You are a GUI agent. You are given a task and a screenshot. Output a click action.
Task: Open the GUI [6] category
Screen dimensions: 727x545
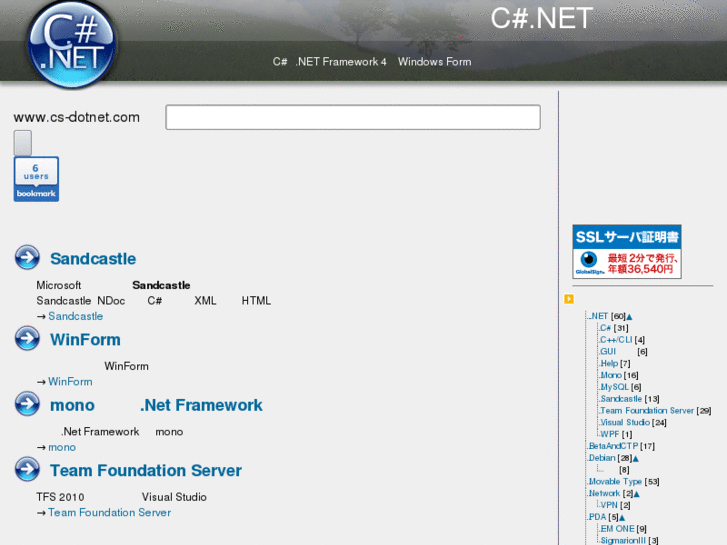608,352
